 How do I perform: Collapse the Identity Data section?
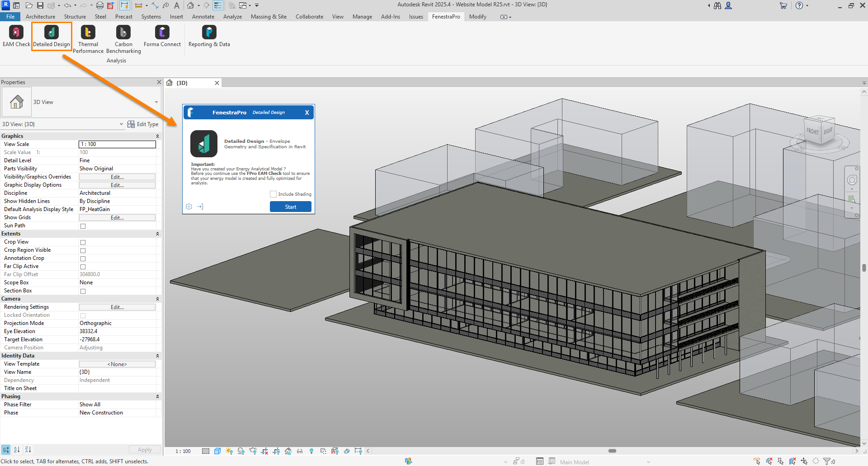coord(157,356)
